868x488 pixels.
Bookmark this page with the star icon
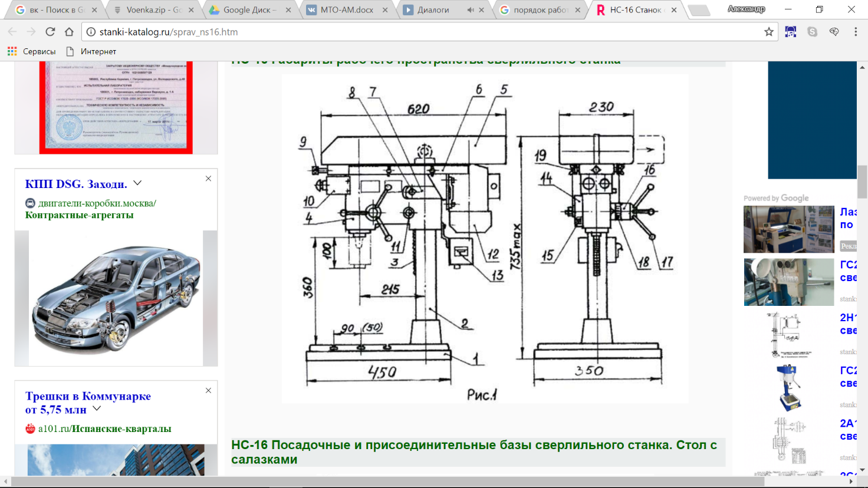click(769, 32)
